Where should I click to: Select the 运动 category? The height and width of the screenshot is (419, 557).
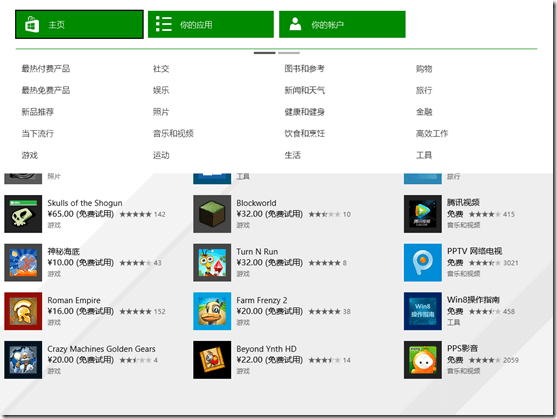[x=161, y=155]
